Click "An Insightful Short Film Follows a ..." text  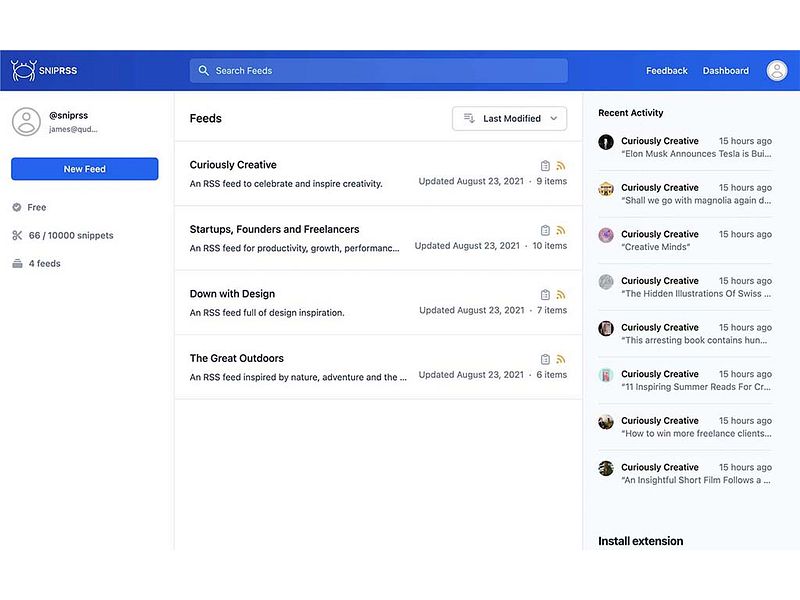pos(696,480)
